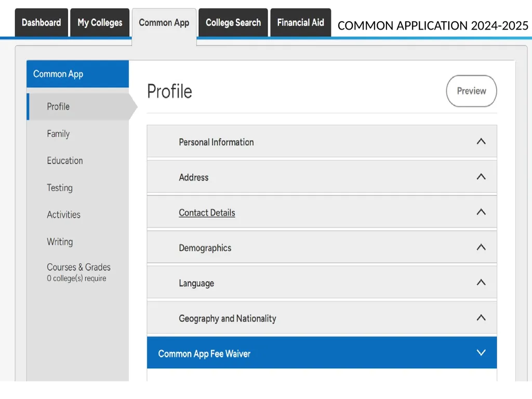Expand the Demographics chevron
The width and height of the screenshot is (532, 399).
click(481, 247)
